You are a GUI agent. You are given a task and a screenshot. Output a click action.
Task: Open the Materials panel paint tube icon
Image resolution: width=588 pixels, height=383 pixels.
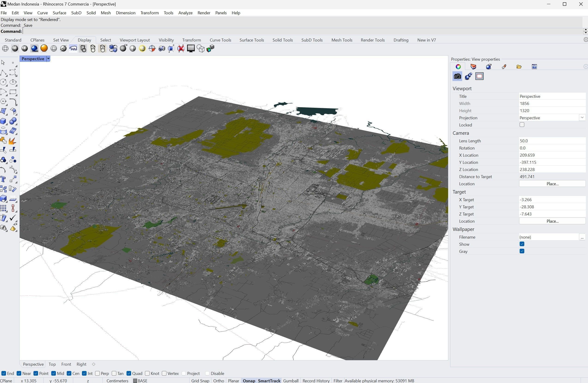504,67
